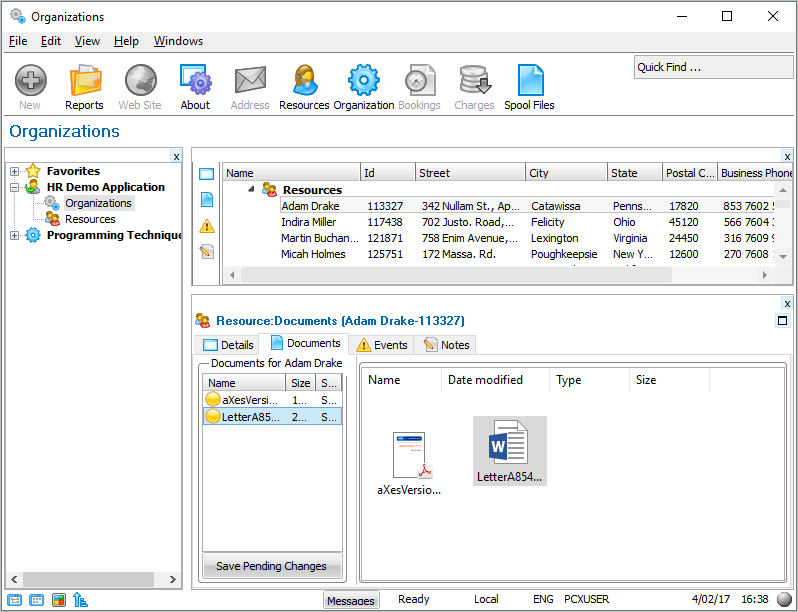Collapse the HR Demo Application node

tap(15, 187)
